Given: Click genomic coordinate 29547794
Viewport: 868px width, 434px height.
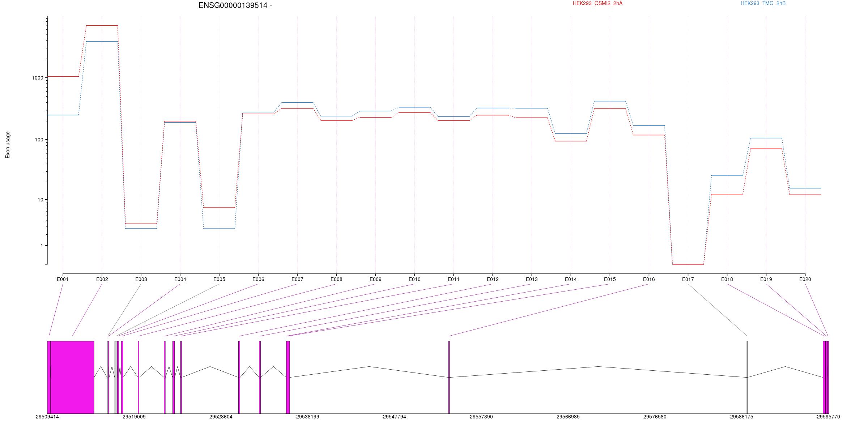Looking at the screenshot, I should (x=394, y=417).
